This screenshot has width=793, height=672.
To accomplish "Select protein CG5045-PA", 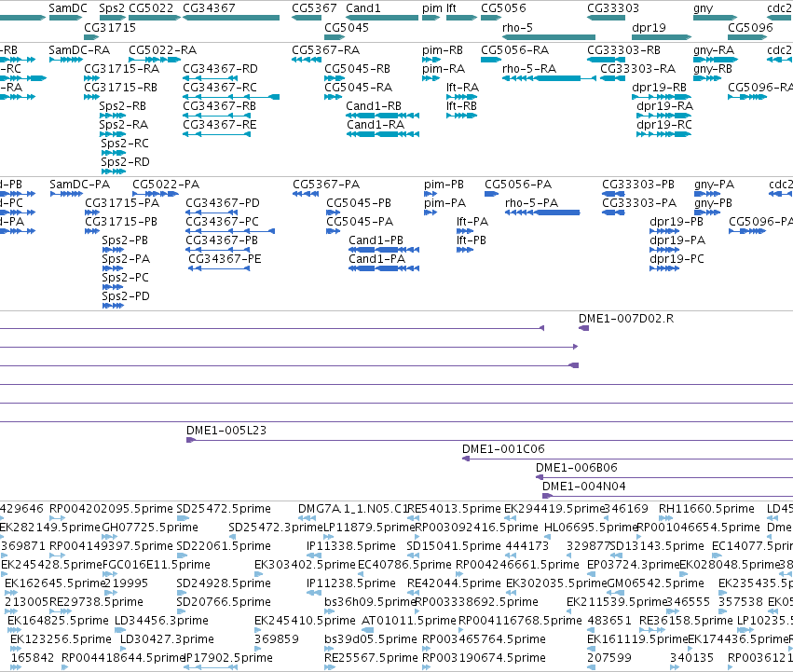I will pyautogui.click(x=360, y=222).
